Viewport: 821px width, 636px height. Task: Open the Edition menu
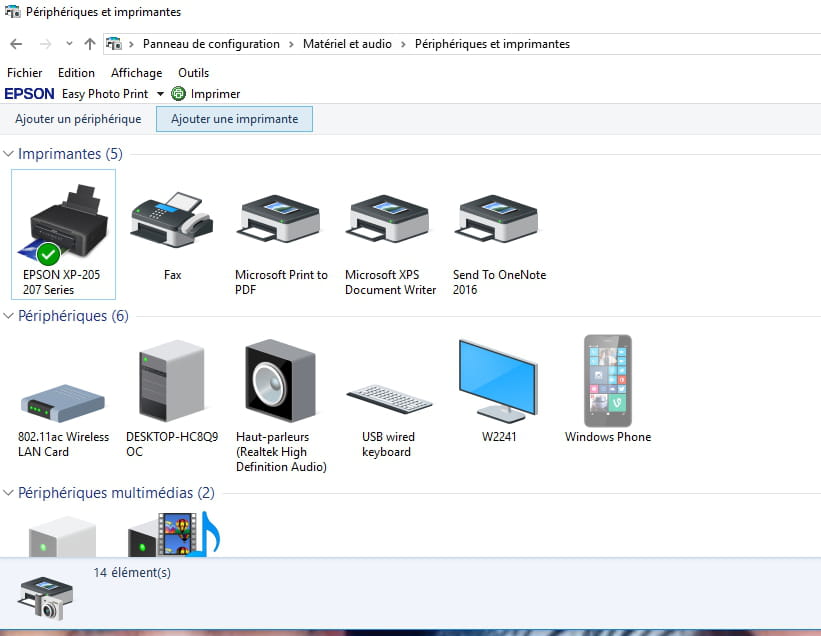(76, 73)
